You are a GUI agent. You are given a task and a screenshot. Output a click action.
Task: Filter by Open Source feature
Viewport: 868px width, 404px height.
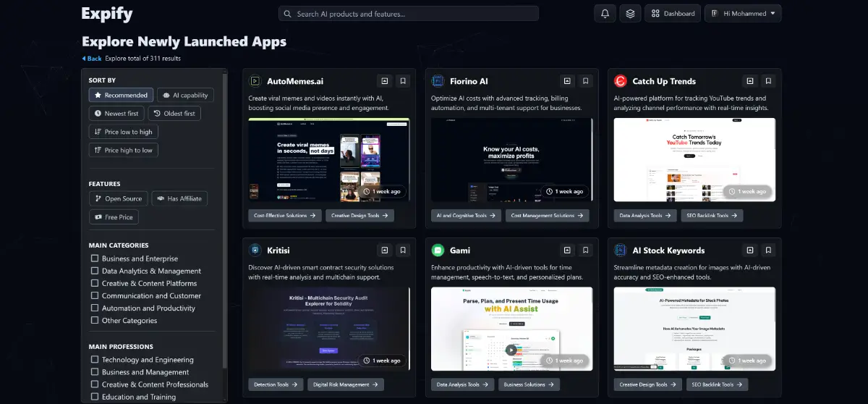(118, 198)
